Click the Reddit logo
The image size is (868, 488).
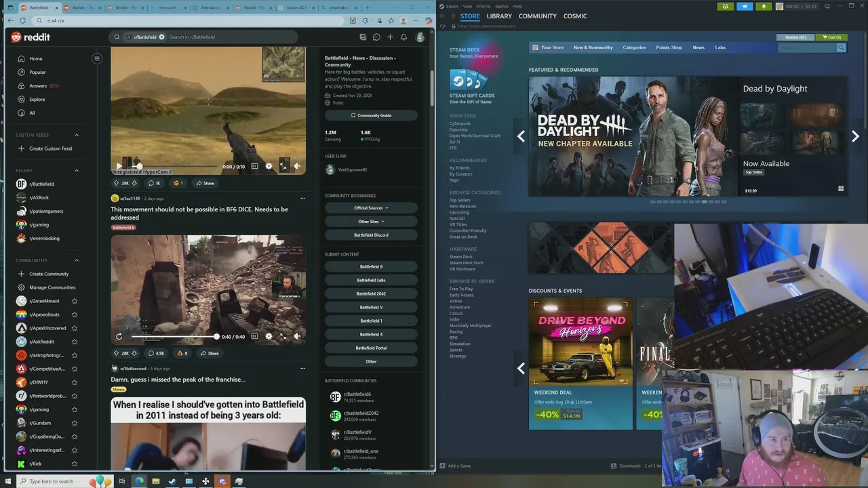click(31, 37)
